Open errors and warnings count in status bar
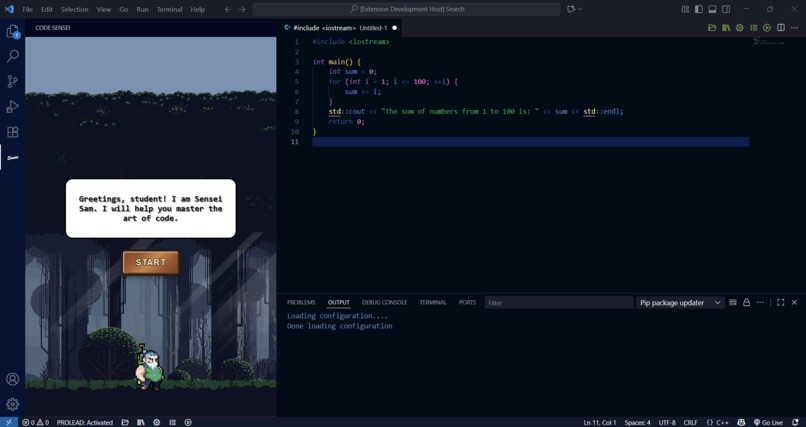This screenshot has height=427, width=806. coord(35,422)
